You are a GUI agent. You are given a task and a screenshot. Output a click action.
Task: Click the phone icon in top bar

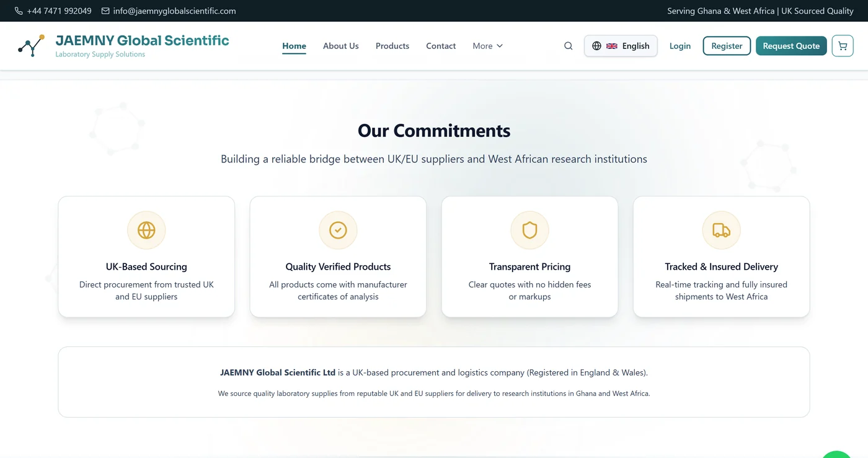coord(19,11)
